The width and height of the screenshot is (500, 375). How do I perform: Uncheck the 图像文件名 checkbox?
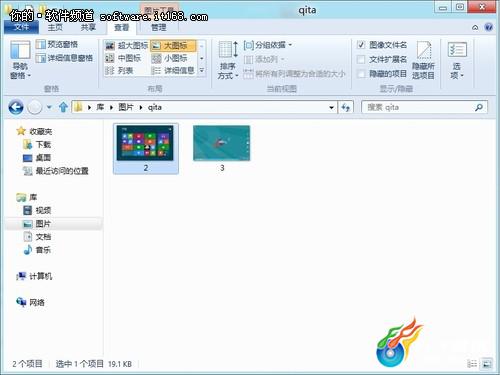point(361,45)
